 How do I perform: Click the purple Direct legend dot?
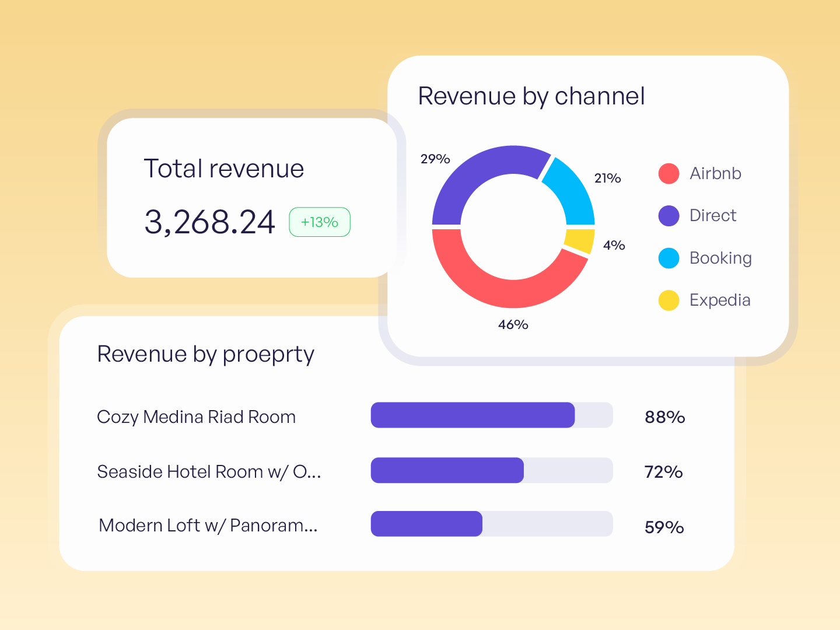tap(668, 216)
